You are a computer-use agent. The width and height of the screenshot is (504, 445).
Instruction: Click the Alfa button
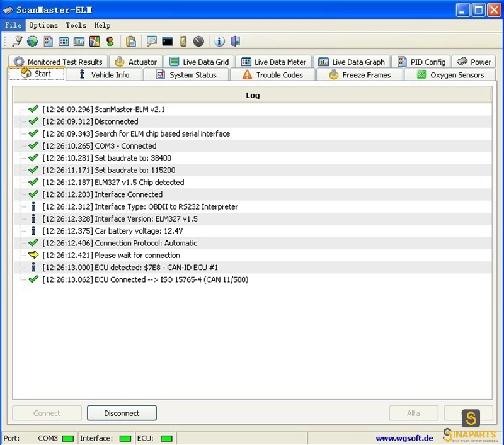click(413, 413)
